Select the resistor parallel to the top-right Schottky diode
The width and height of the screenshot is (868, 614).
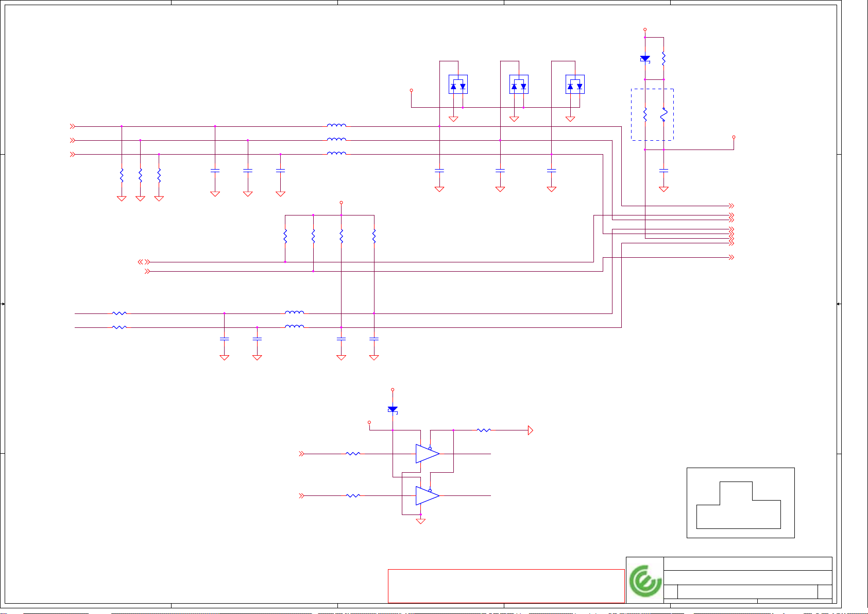pos(664,58)
